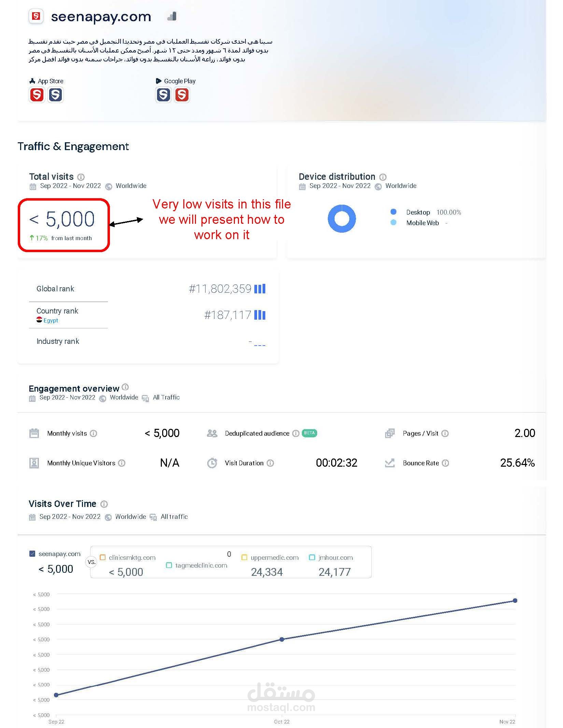This screenshot has width=563, height=728.
Task: Click the globe icon under Visits Over Time
Action: click(108, 518)
